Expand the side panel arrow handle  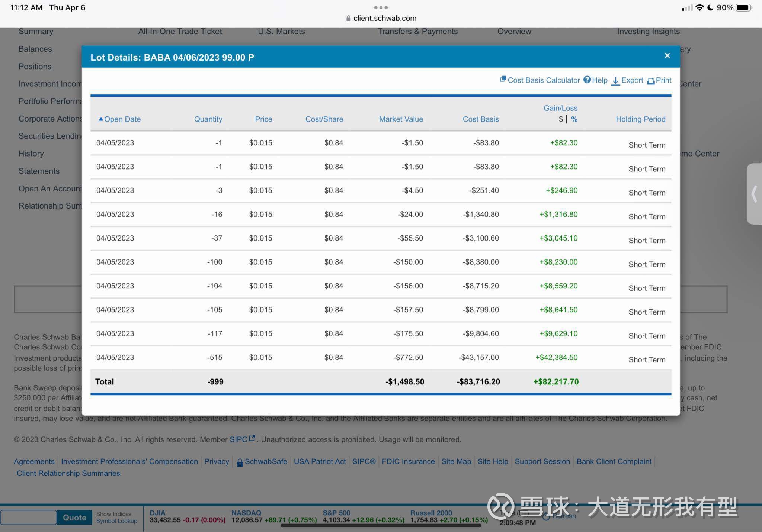754,194
